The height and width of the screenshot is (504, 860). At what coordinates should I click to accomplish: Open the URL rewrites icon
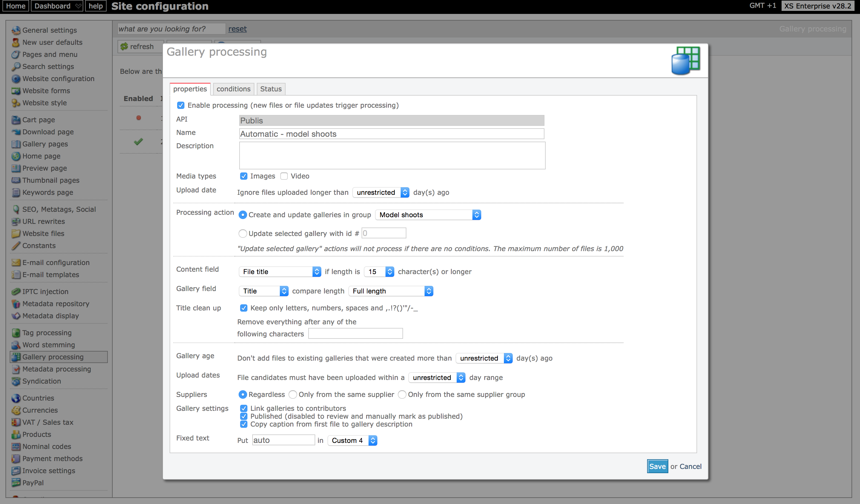pyautogui.click(x=16, y=221)
